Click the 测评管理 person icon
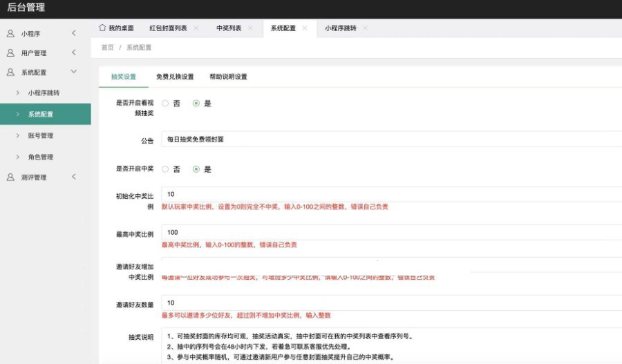 pyautogui.click(x=10, y=178)
